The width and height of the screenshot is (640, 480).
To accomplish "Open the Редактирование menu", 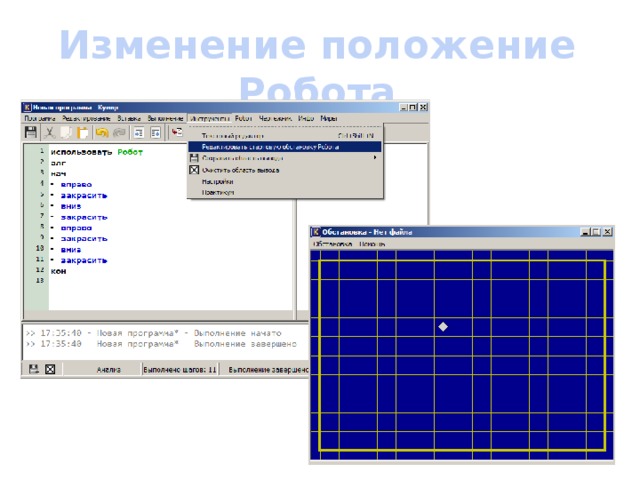I will [x=86, y=118].
